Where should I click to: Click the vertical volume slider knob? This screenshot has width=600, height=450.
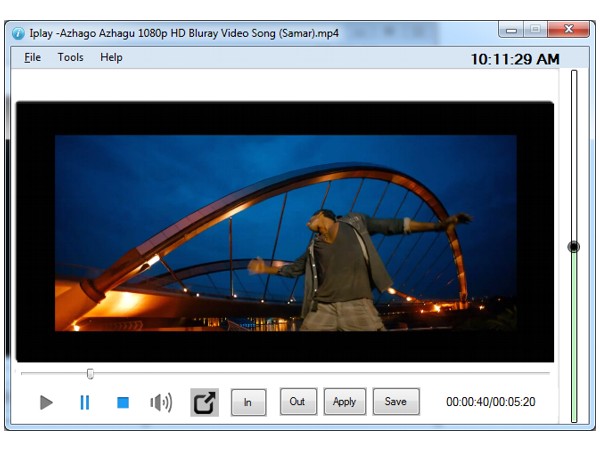574,247
